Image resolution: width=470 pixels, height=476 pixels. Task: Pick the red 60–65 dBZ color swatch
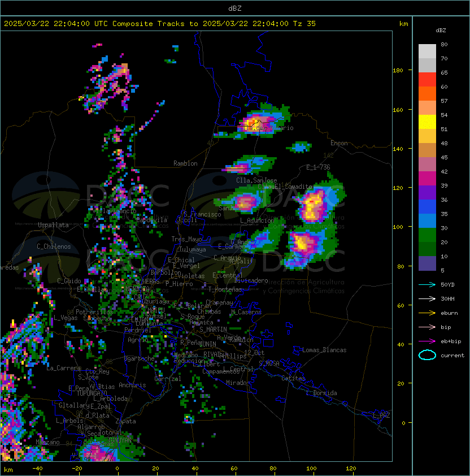(427, 80)
